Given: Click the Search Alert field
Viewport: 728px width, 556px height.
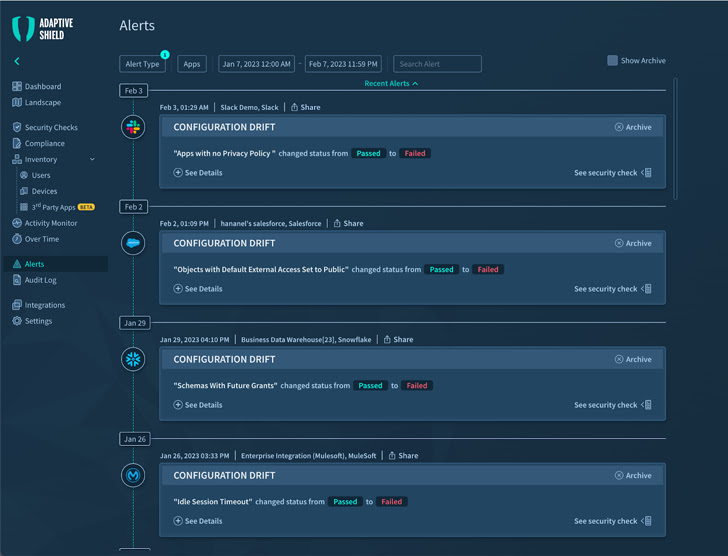Looking at the screenshot, I should click(437, 64).
